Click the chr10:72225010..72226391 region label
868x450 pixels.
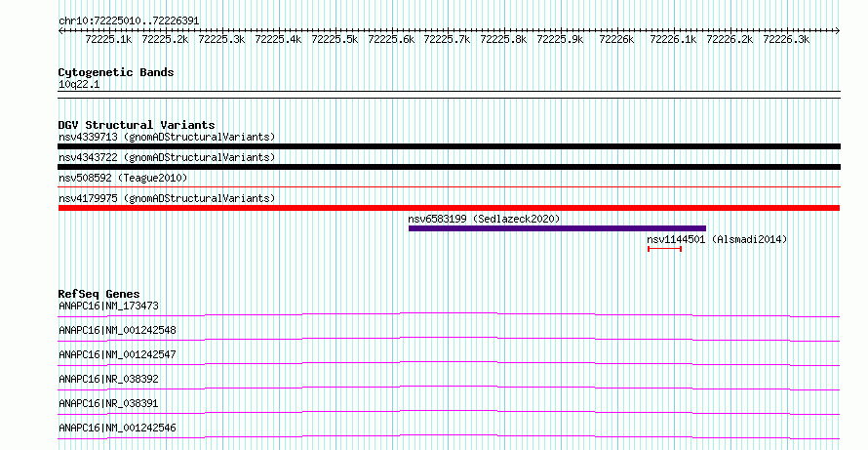[129, 21]
